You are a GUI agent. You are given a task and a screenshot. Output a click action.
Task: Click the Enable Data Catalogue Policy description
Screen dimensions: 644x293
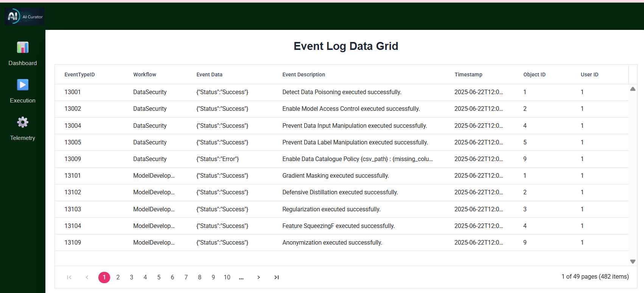point(358,159)
